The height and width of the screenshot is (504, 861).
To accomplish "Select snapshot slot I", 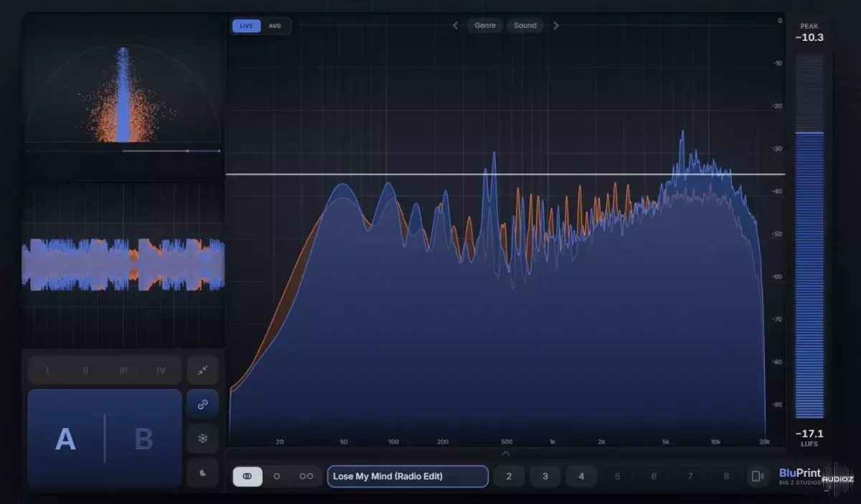I will tap(47, 371).
